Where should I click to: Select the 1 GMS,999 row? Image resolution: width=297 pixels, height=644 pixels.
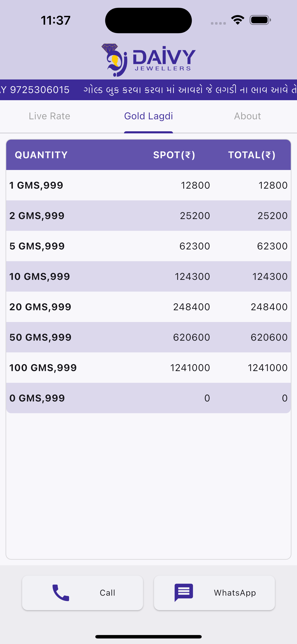click(x=148, y=185)
